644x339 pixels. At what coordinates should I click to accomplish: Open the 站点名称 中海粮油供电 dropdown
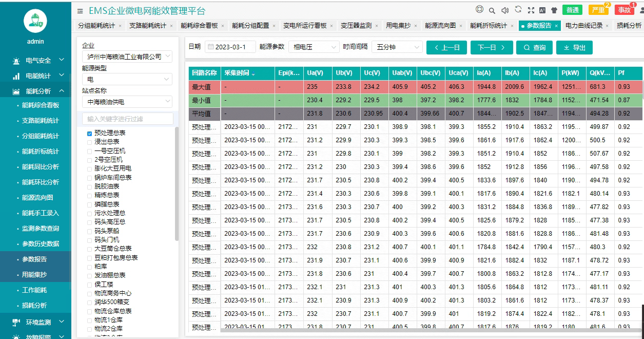pos(127,102)
